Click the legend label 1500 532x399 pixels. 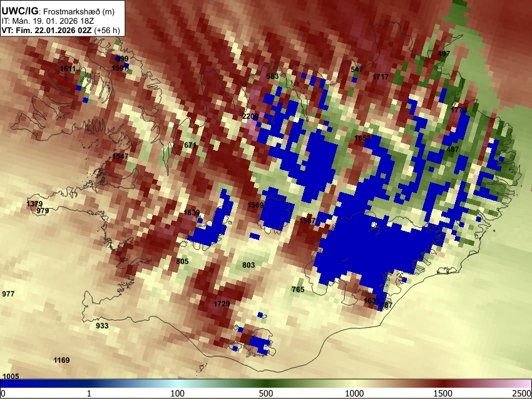(x=443, y=393)
